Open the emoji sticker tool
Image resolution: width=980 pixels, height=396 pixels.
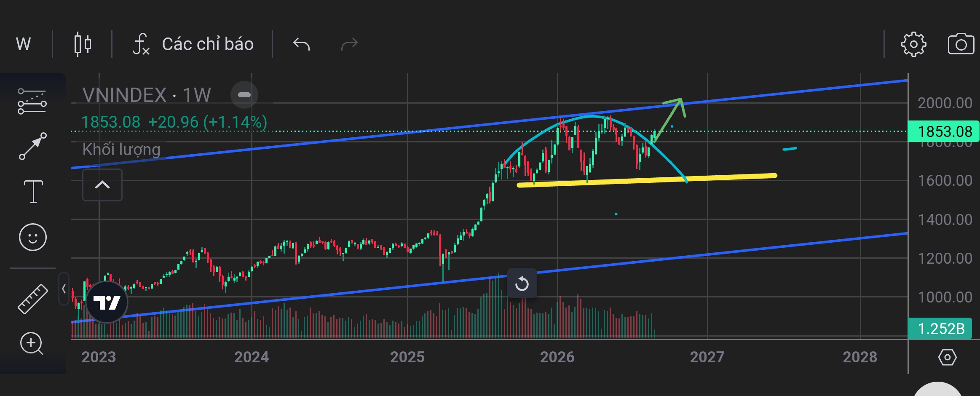coord(33,237)
